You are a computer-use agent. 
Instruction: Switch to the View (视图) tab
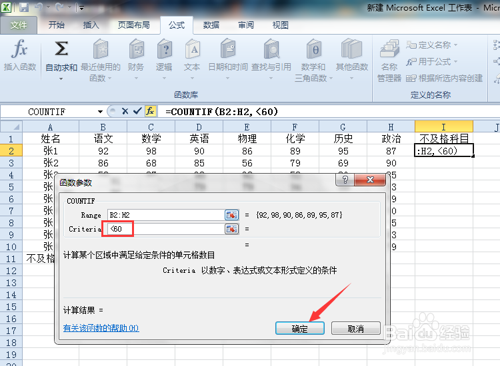click(x=280, y=25)
